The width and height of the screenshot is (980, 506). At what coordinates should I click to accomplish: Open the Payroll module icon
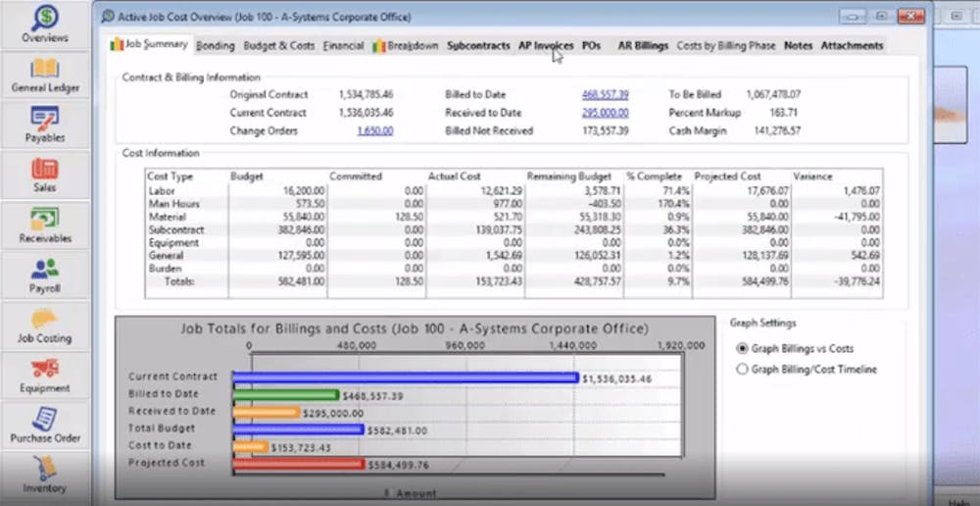(45, 269)
